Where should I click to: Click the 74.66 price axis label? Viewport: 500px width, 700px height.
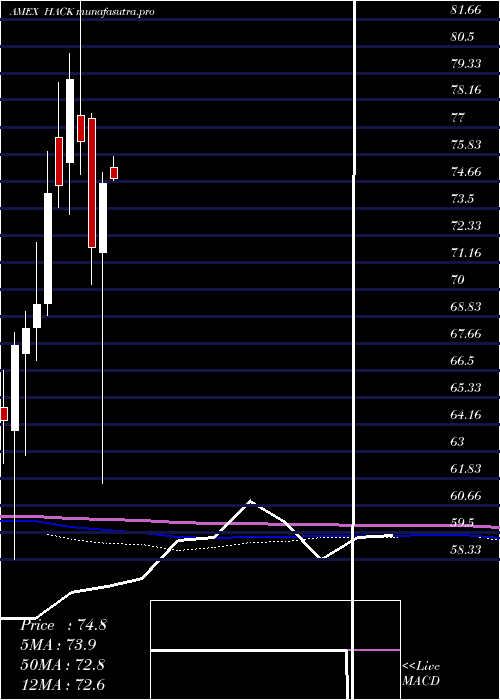[466, 172]
